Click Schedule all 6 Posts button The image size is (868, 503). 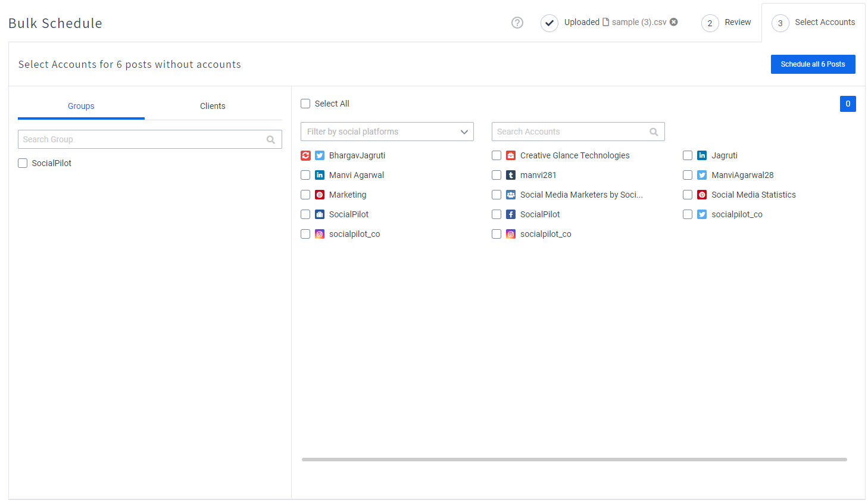[x=813, y=64]
